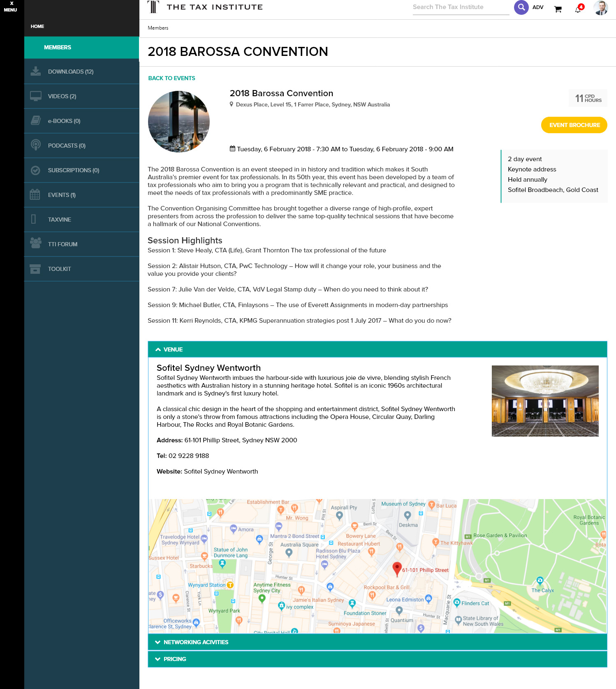Screen dimensions: 616x689
Task: Open the user profile avatar
Action: tap(601, 7)
